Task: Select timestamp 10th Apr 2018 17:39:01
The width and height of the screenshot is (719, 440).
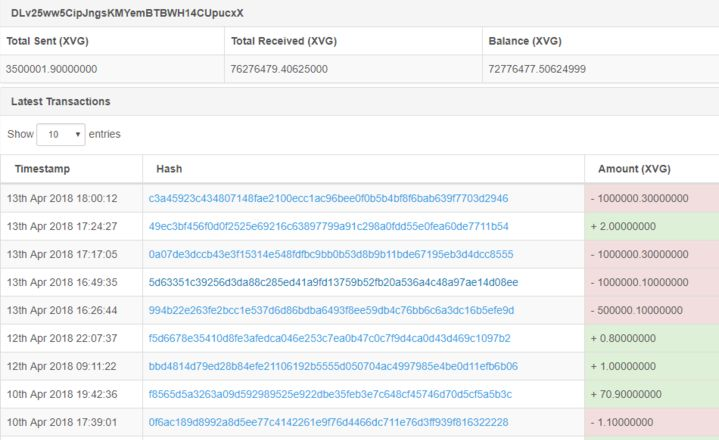Action: (x=62, y=422)
